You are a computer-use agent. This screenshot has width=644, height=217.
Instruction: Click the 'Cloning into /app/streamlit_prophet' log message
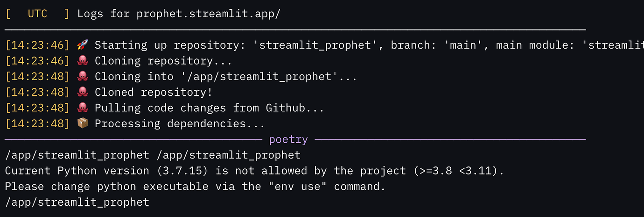click(x=226, y=77)
